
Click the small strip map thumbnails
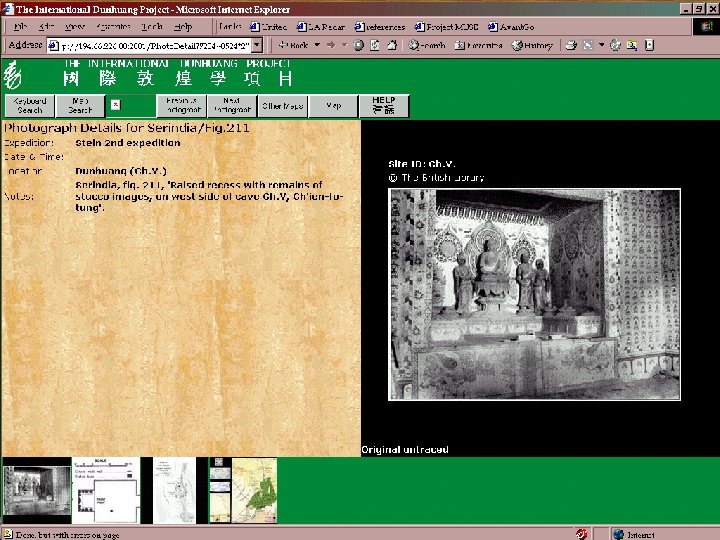click(219, 490)
